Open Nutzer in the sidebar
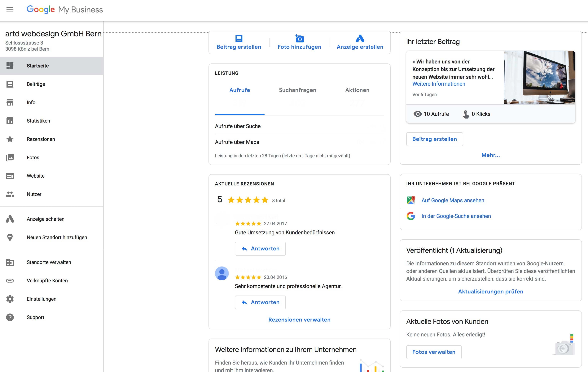Viewport: 588px width, 372px height. [x=51, y=194]
